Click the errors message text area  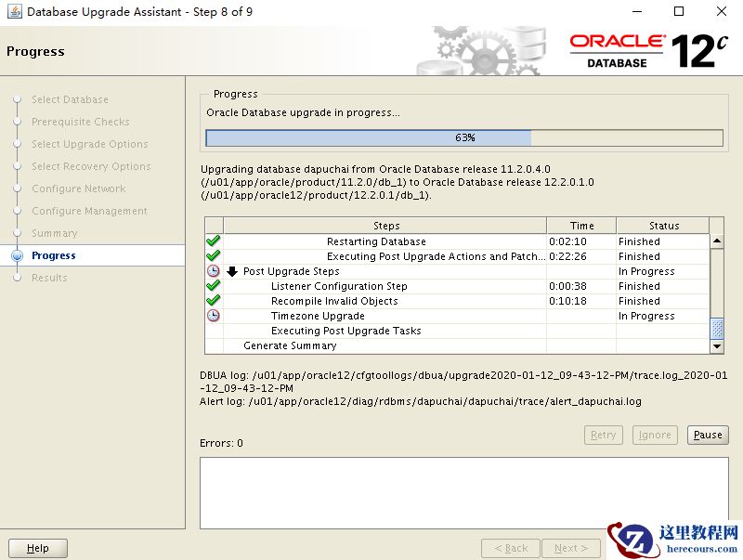pyautogui.click(x=463, y=493)
